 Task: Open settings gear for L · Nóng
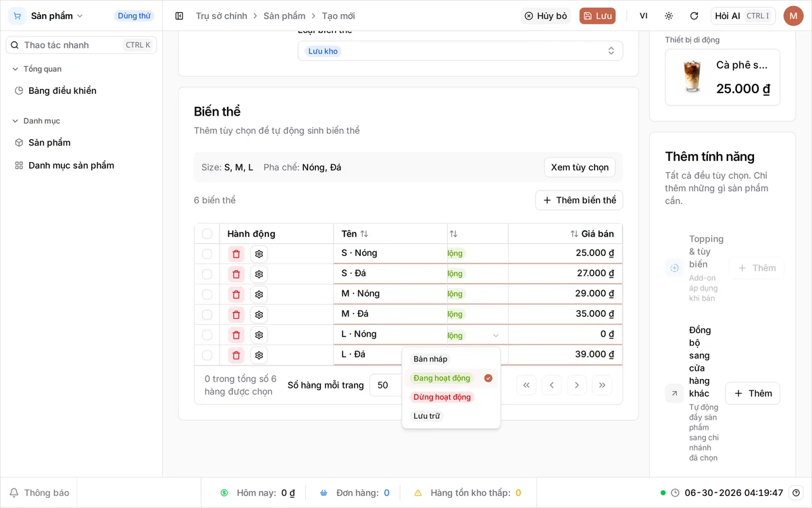click(259, 335)
